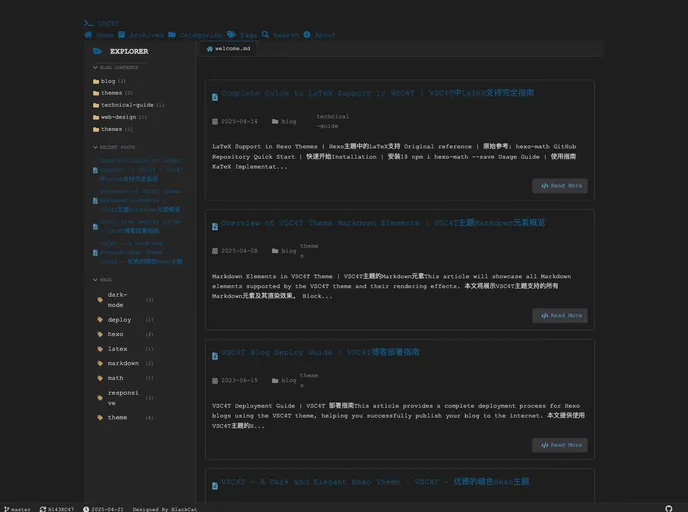Screen dimensions: 688x512
Task: Click the sync icon in the status bar
Action: click(43, 509)
